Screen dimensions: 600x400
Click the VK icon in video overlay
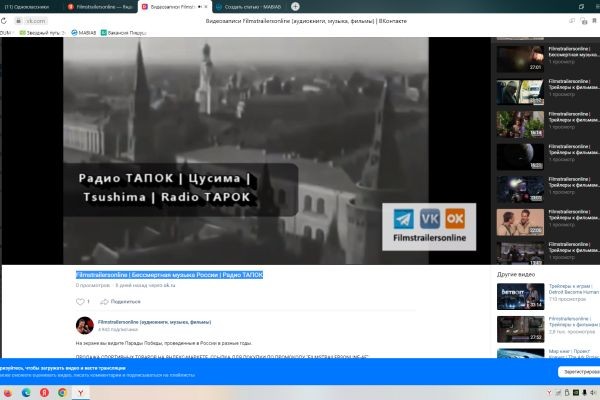[430, 219]
